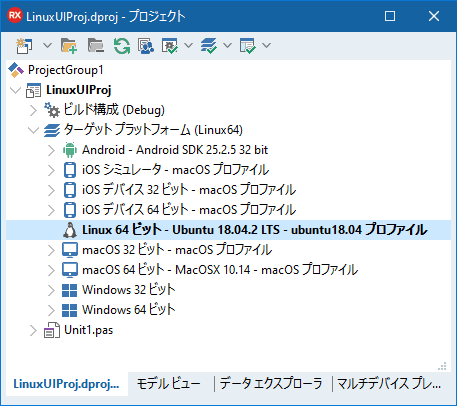Expand iOS デバイス 64 ビット node
Screen dimensions: 457x406
tap(51, 210)
